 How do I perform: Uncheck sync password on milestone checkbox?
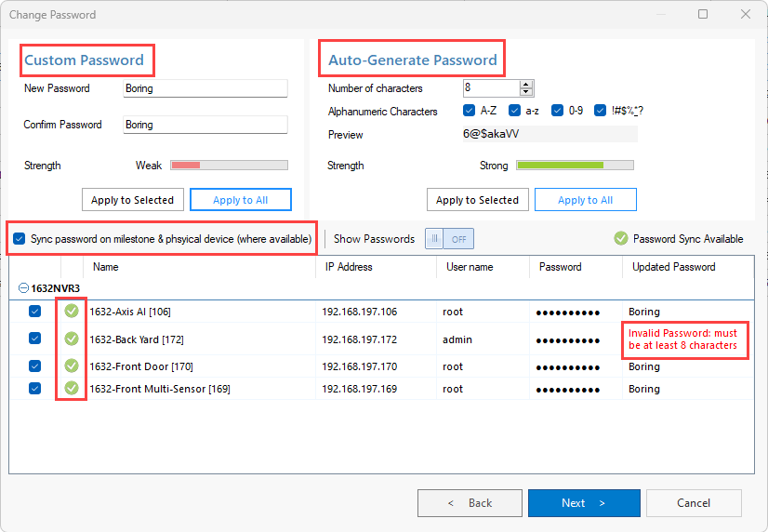pyautogui.click(x=20, y=239)
